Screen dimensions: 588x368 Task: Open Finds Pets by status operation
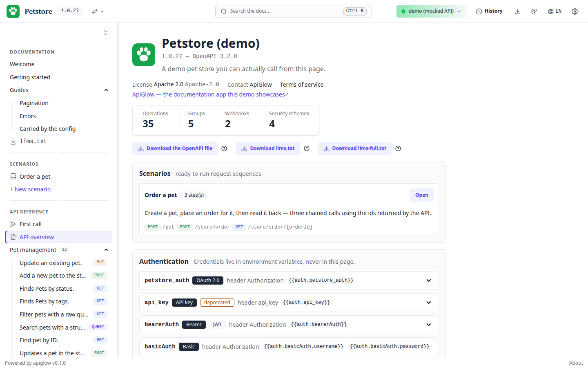pyautogui.click(x=63, y=289)
